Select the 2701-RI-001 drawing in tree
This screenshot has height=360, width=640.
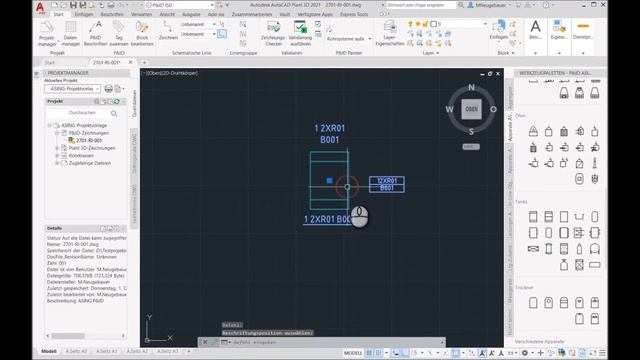pos(89,140)
